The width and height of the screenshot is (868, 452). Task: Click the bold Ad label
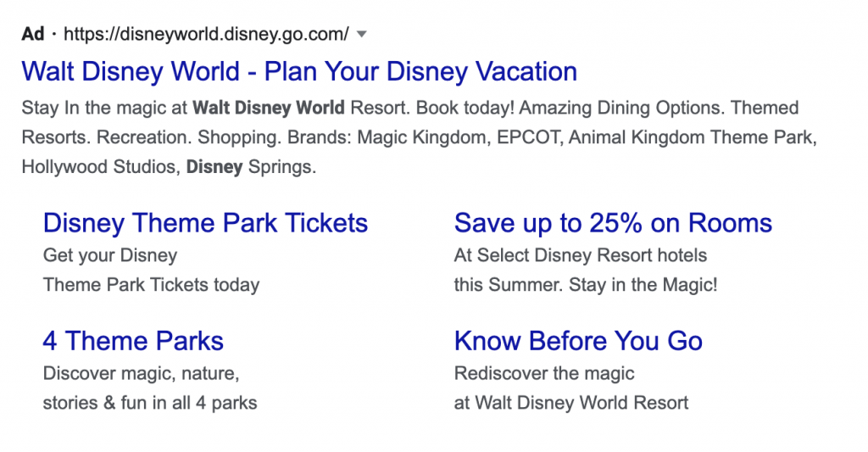pyautogui.click(x=32, y=35)
